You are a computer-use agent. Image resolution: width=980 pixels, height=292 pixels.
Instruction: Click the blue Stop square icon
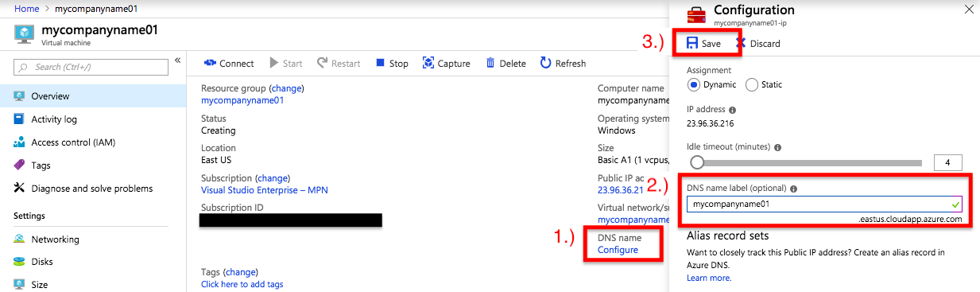[380, 63]
